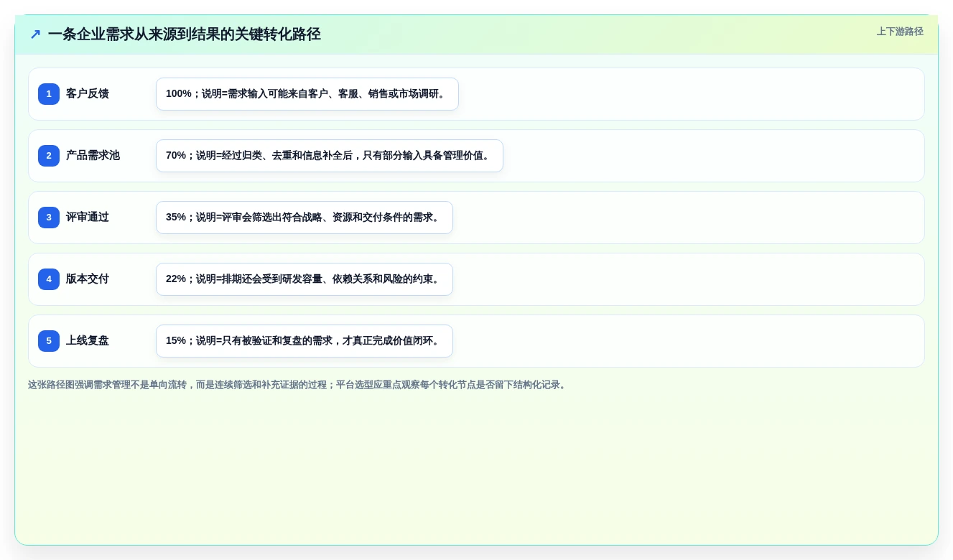
Task: Open the 70% description box
Action: click(x=330, y=156)
